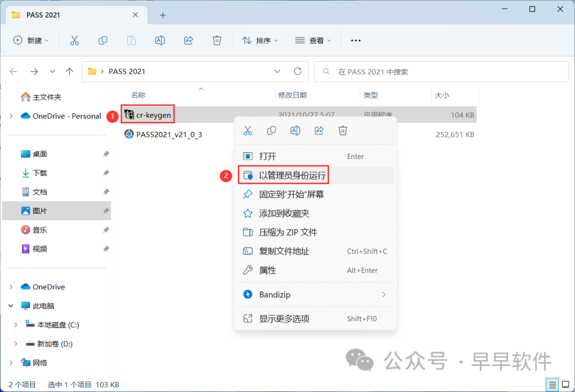Expand the 本地磁盘 (C:) tree node
The image size is (575, 392).
pyautogui.click(x=15, y=325)
